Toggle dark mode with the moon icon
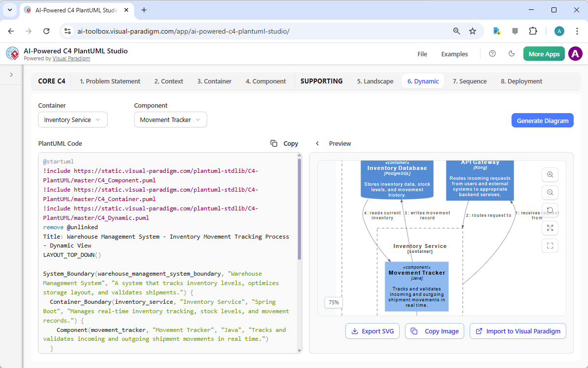The height and width of the screenshot is (368, 588). point(512,53)
